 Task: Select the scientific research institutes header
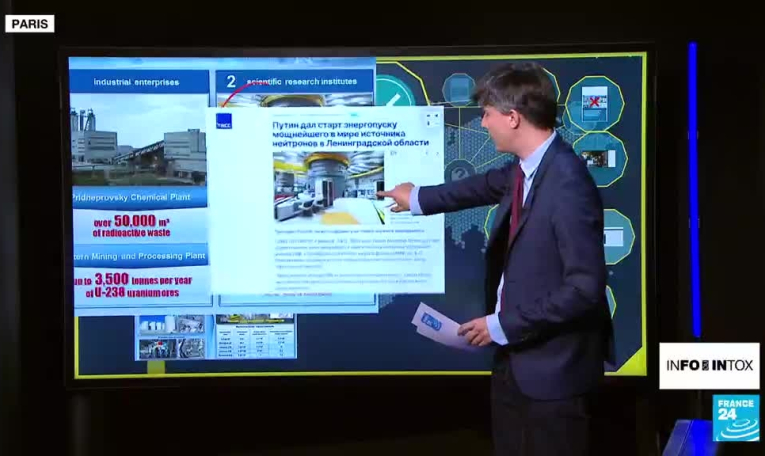[x=295, y=81]
